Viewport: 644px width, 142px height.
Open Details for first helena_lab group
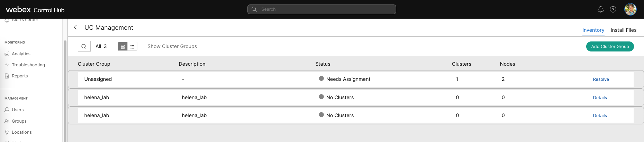click(x=600, y=98)
